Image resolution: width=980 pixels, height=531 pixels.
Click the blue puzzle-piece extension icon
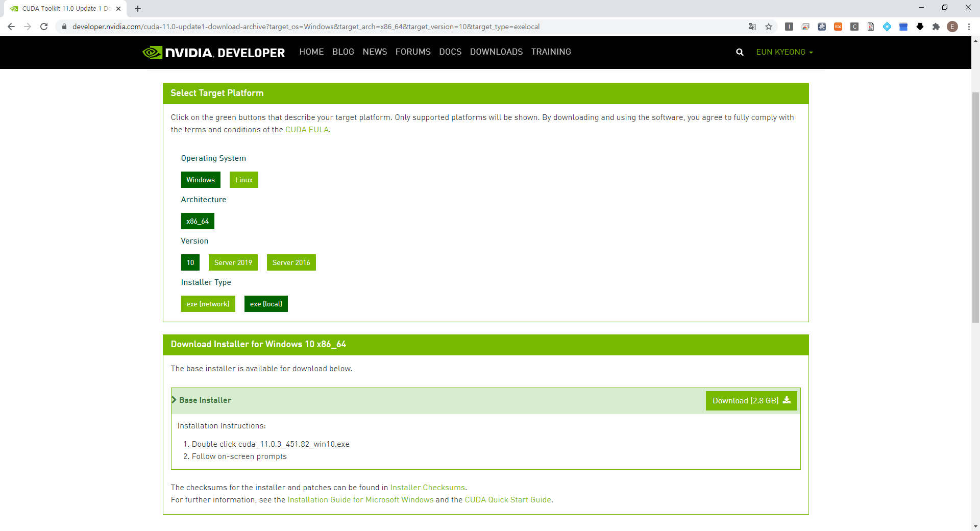pos(822,27)
